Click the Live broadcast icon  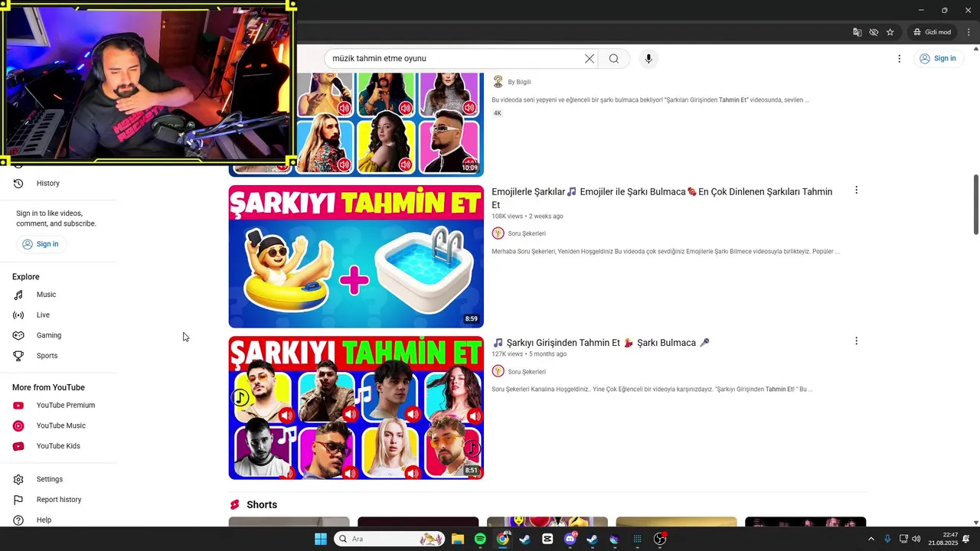[18, 315]
